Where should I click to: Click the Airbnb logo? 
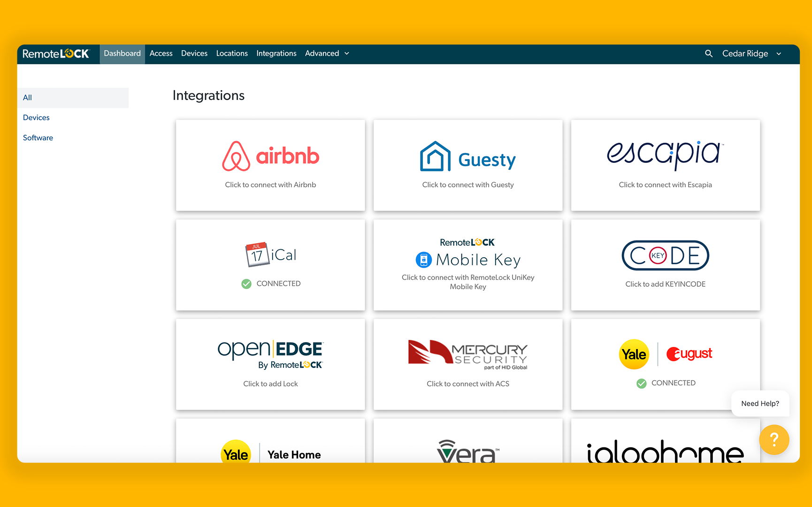pyautogui.click(x=270, y=156)
